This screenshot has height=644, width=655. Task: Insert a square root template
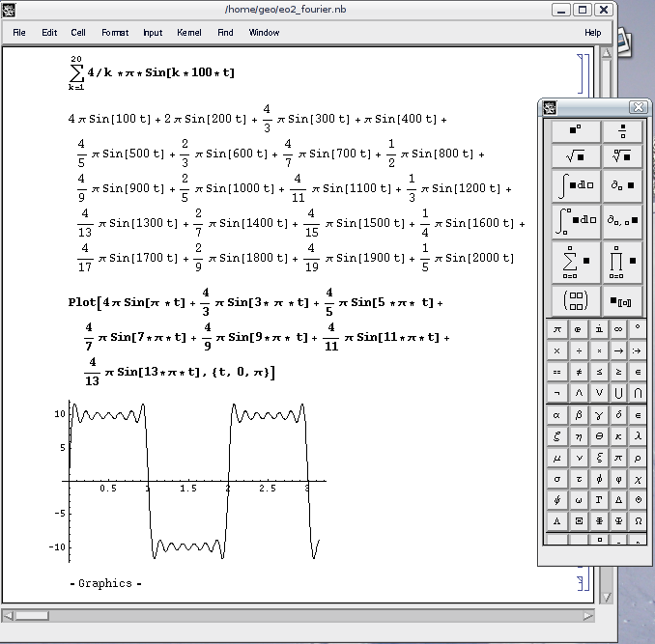tap(576, 156)
